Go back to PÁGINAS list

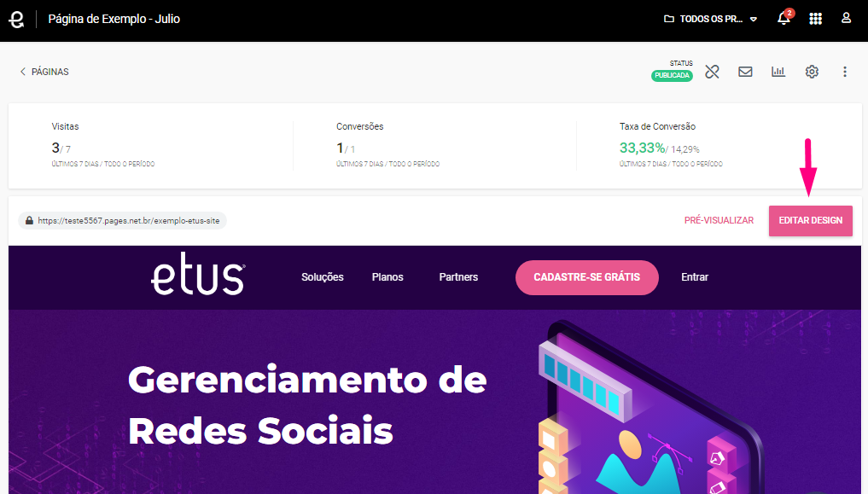point(44,72)
